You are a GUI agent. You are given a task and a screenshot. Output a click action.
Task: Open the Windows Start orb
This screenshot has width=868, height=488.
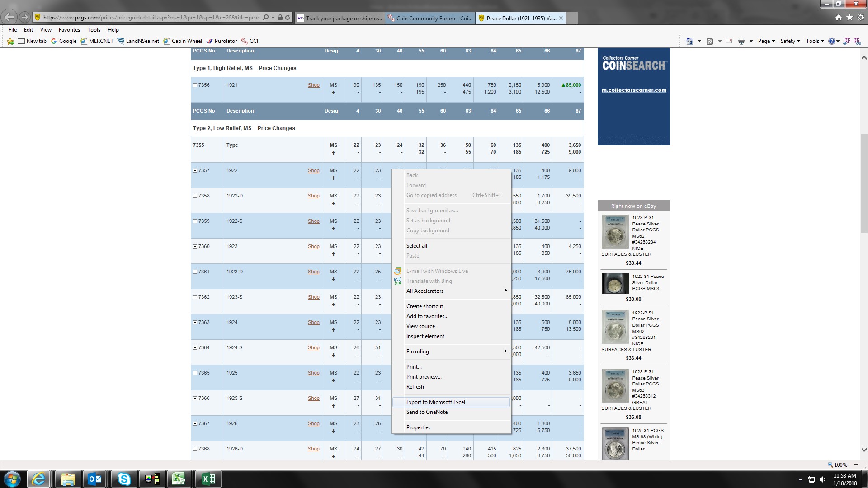pos(12,479)
